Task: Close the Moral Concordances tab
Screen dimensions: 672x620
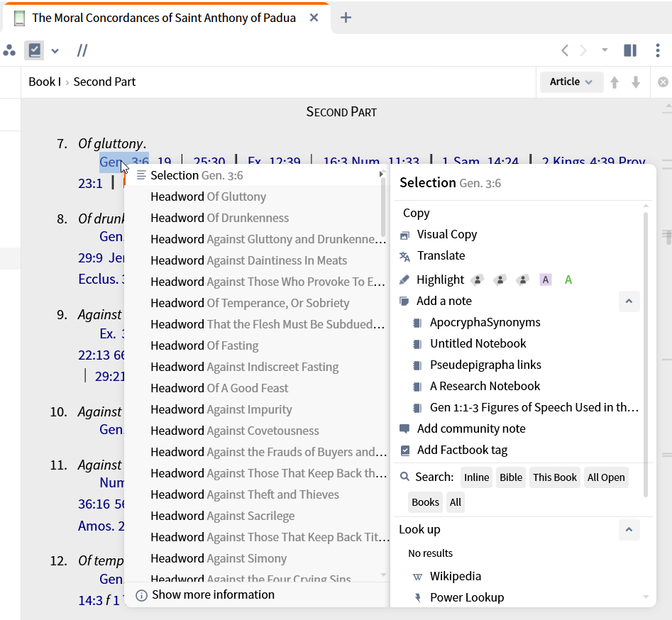Action: 314,18
